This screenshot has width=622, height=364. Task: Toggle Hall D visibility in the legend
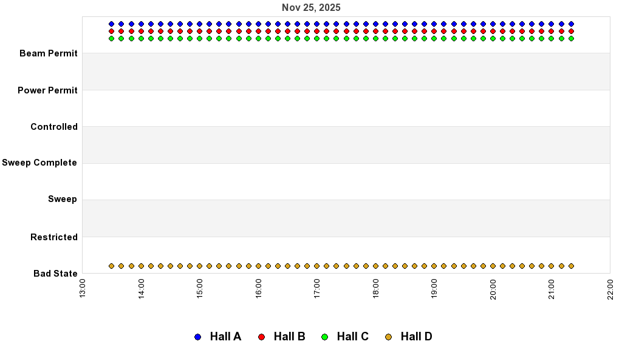click(417, 335)
